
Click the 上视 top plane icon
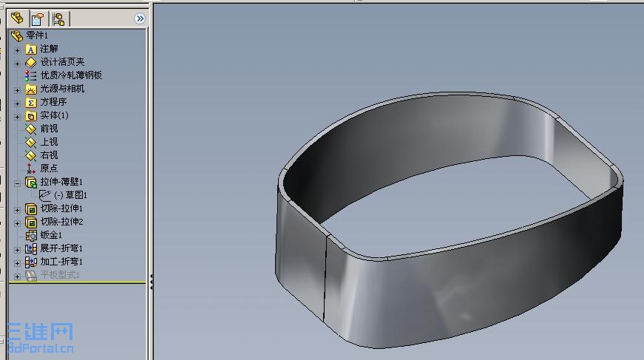(31, 143)
